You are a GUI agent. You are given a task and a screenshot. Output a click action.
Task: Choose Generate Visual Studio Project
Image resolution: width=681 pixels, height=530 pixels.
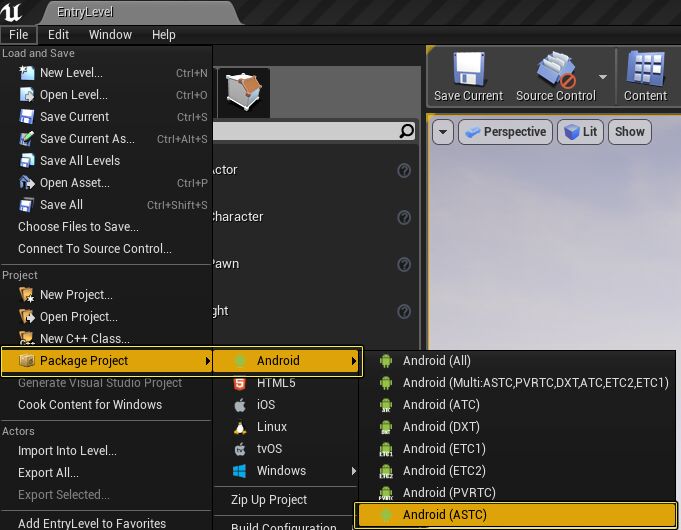point(106,383)
